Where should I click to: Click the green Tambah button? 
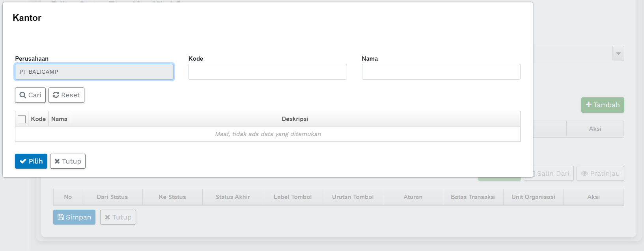[x=602, y=105]
